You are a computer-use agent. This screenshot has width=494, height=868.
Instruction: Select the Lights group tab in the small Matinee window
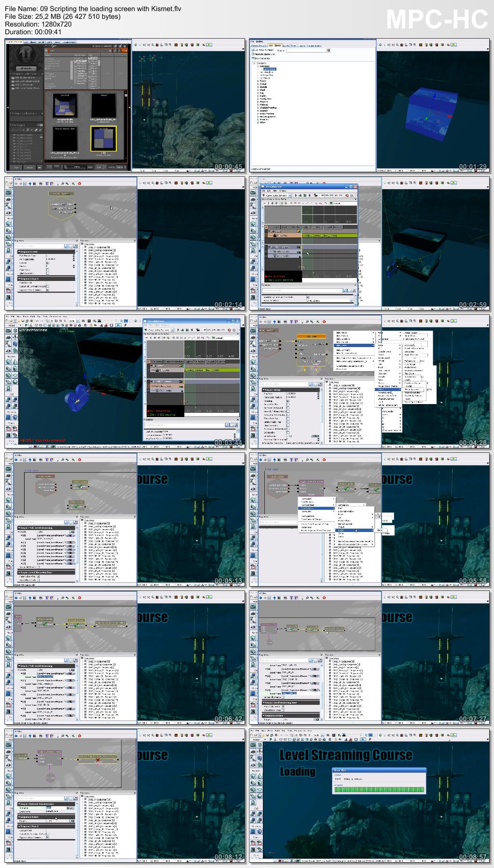pyautogui.click(x=306, y=227)
